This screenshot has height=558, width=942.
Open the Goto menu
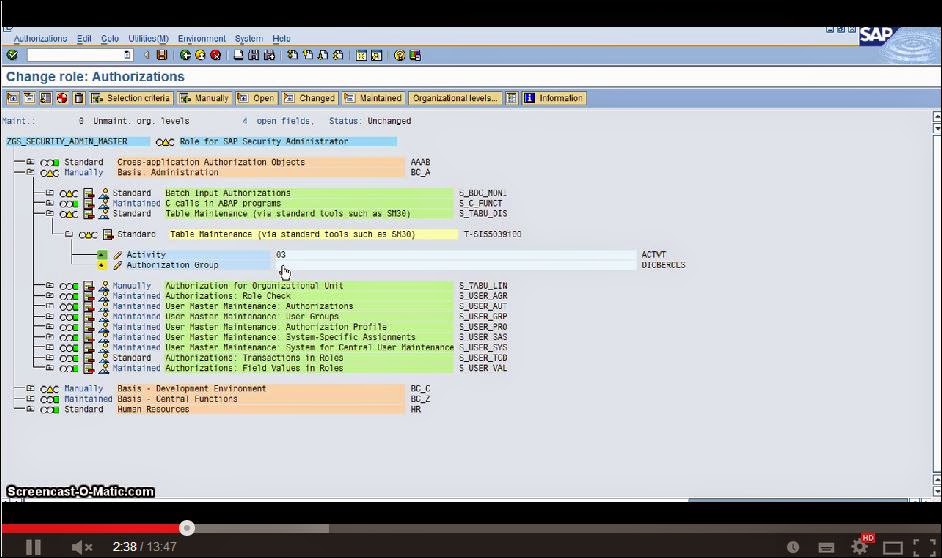(x=110, y=38)
